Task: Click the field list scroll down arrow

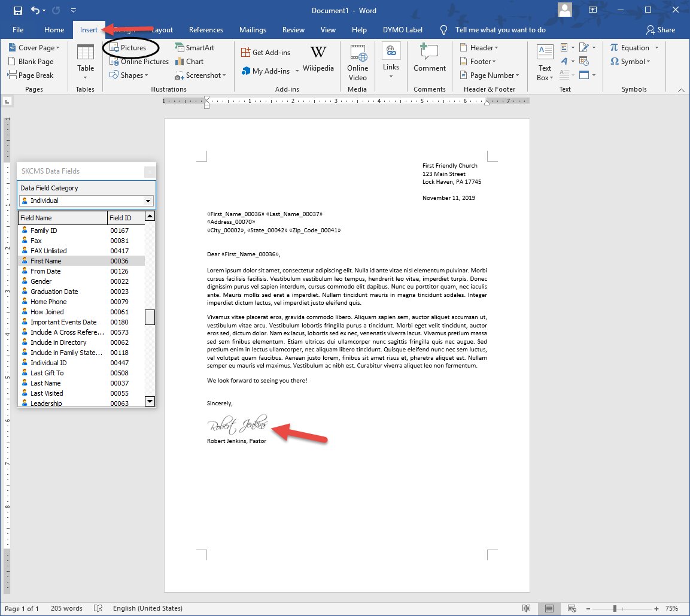Action: point(150,402)
